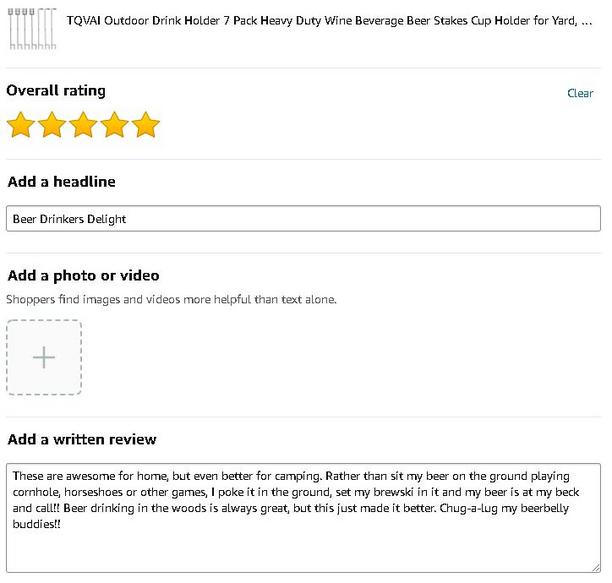The image size is (612, 583).
Task: Select the second rating star
Action: 52,125
